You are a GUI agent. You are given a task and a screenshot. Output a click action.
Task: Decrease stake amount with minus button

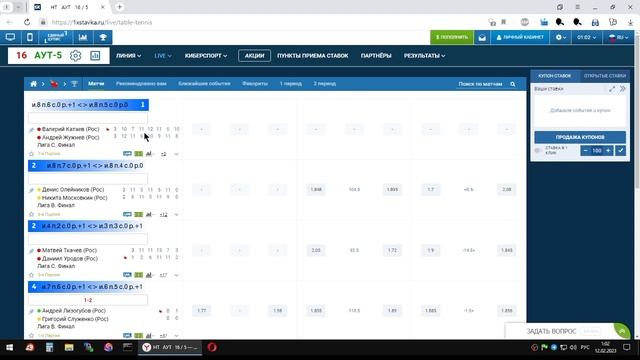click(585, 151)
